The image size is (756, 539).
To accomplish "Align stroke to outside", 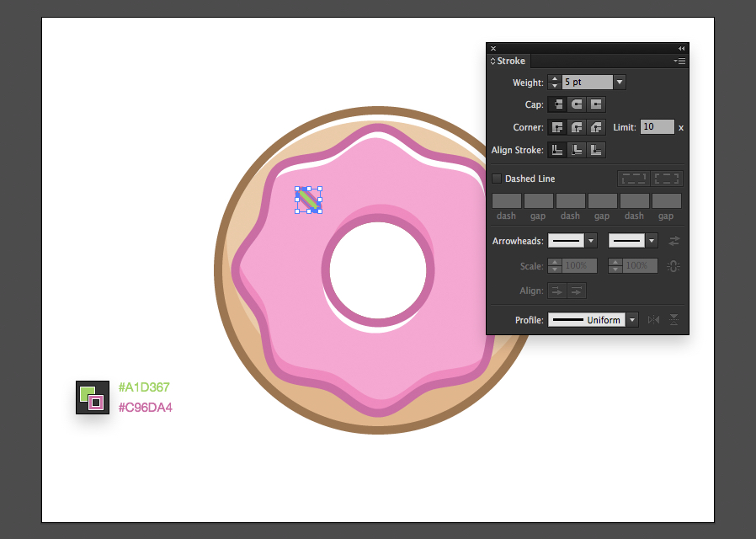I will pyautogui.click(x=596, y=150).
